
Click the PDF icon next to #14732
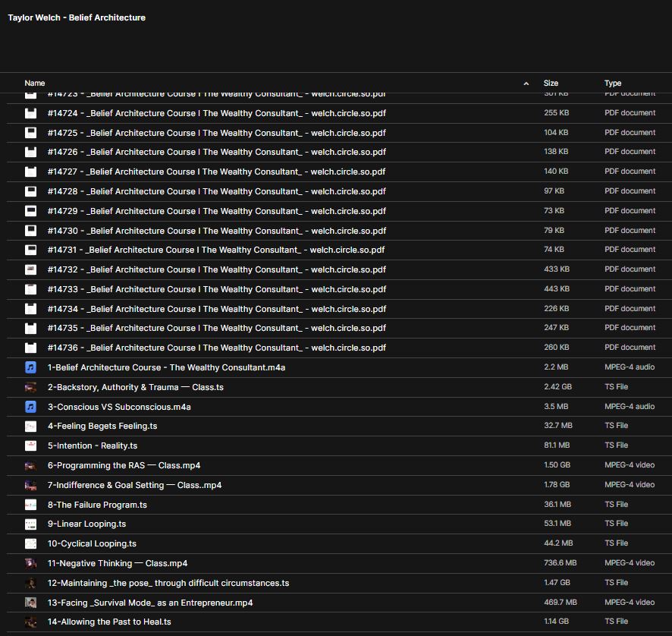click(x=30, y=269)
